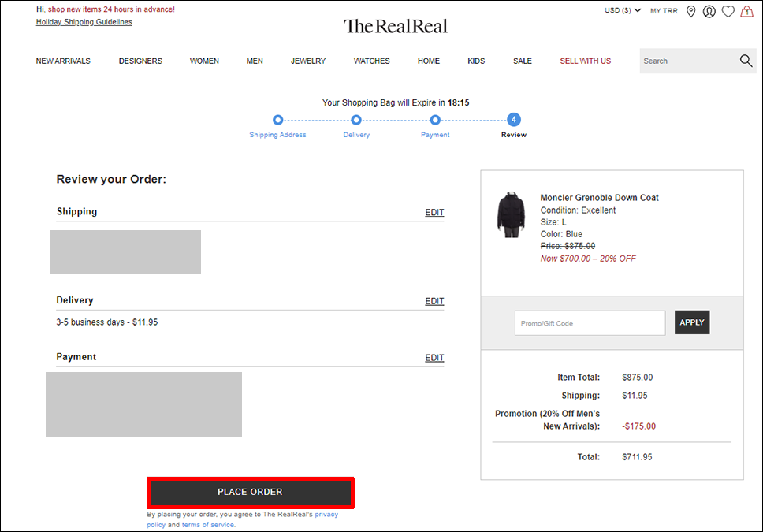
Task: Click the promotion -$175.00 value
Action: (639, 426)
